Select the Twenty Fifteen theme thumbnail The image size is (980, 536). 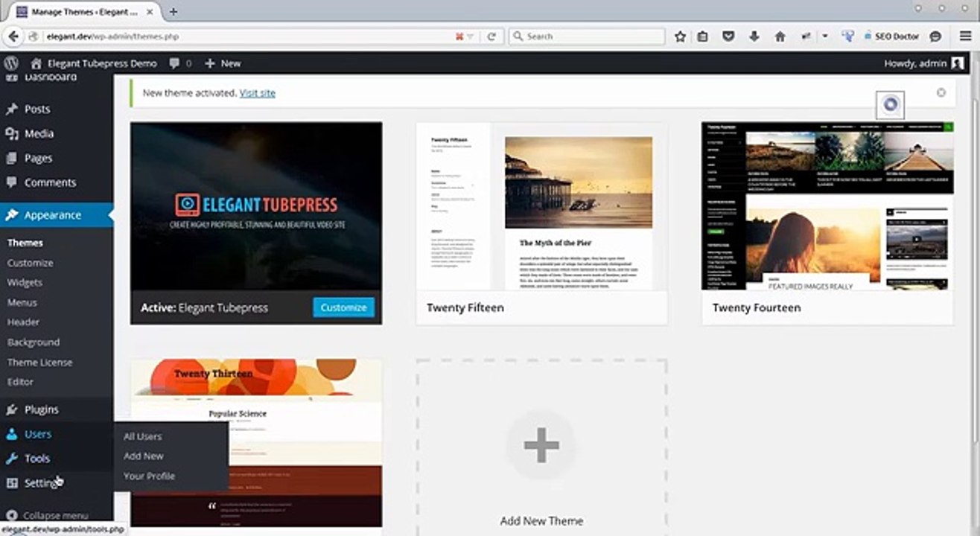(x=541, y=206)
